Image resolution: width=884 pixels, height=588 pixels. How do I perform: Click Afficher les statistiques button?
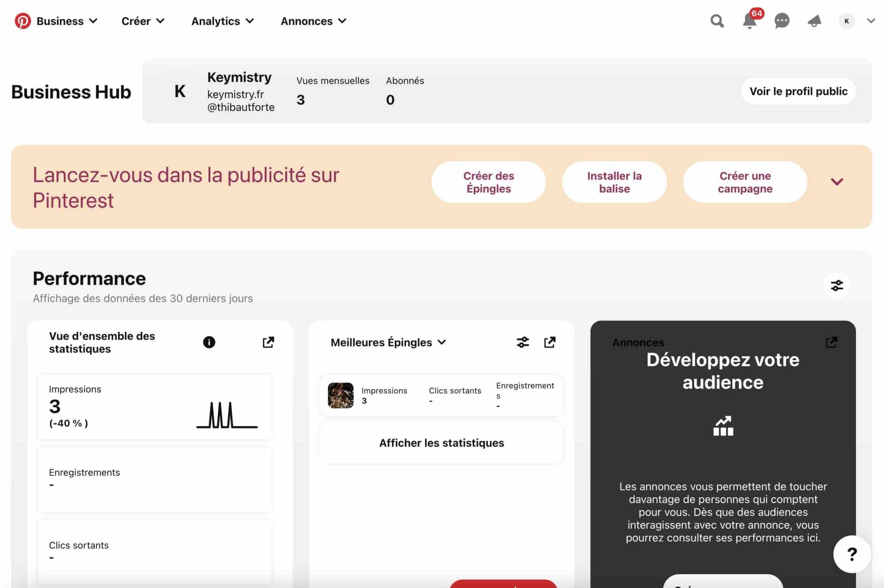click(x=442, y=443)
